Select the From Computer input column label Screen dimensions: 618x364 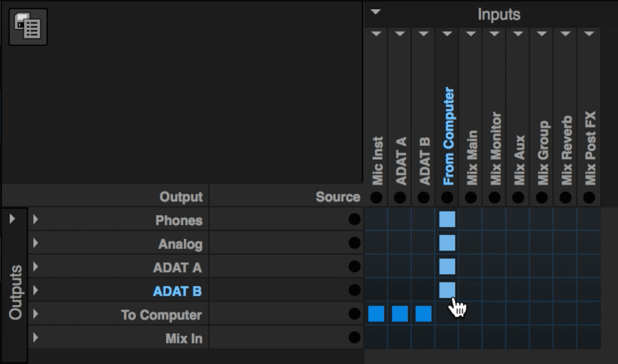click(x=449, y=136)
